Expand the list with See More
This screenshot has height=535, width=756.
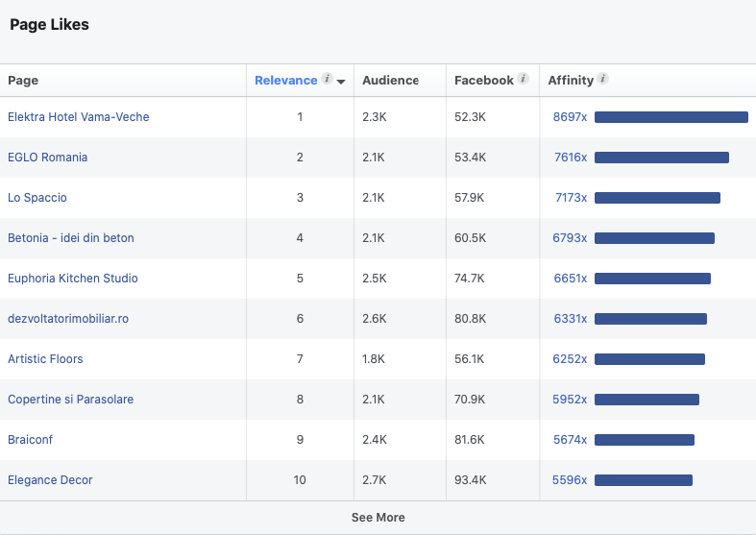point(378,518)
